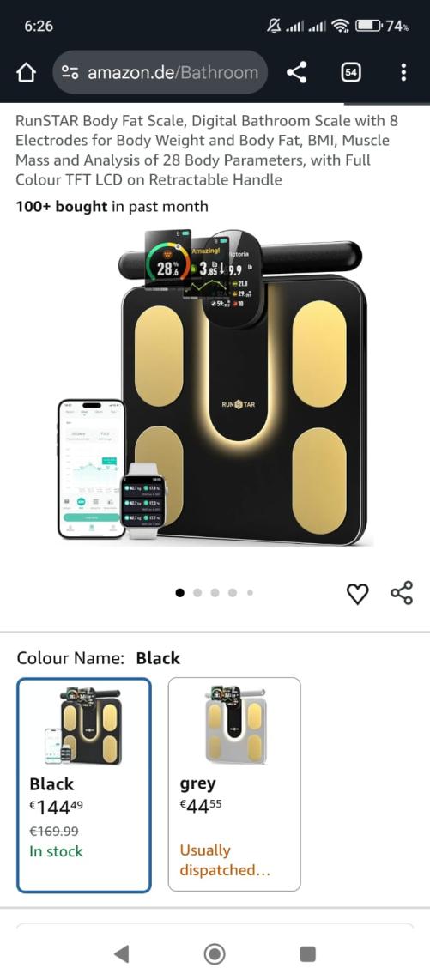
Task: Go back with Android back button
Action: click(x=122, y=953)
